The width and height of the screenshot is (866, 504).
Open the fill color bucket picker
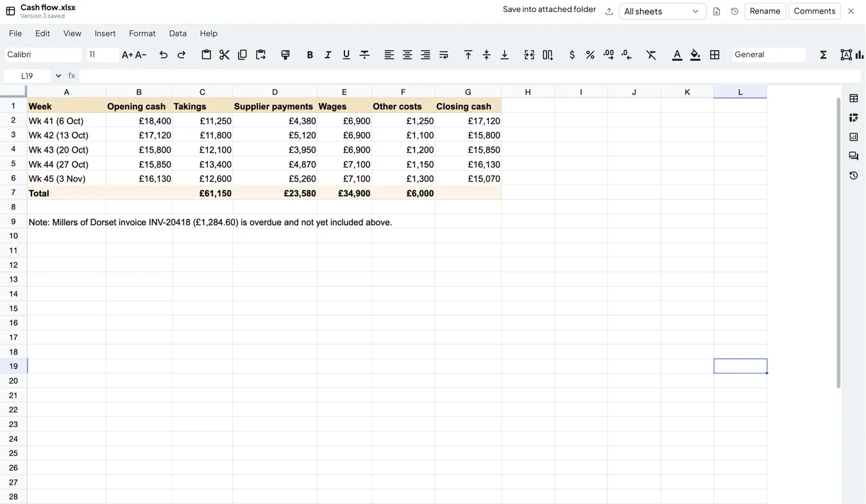695,55
